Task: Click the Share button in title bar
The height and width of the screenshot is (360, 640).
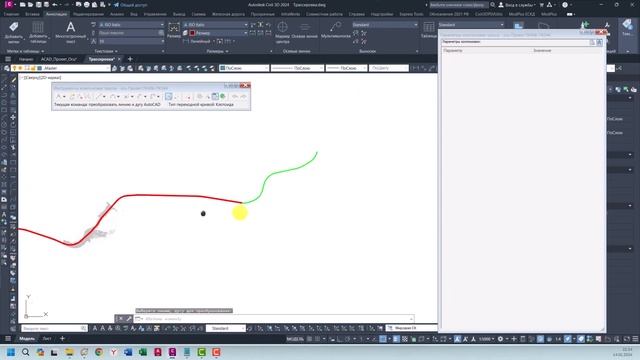Action: (131, 5)
